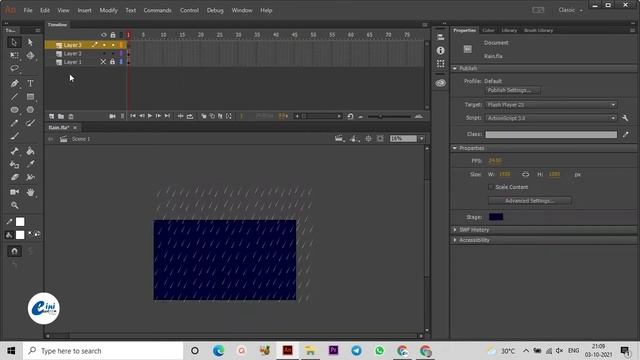Viewport: 640px width, 360px height.
Task: Switch to the Library tab
Action: click(509, 31)
